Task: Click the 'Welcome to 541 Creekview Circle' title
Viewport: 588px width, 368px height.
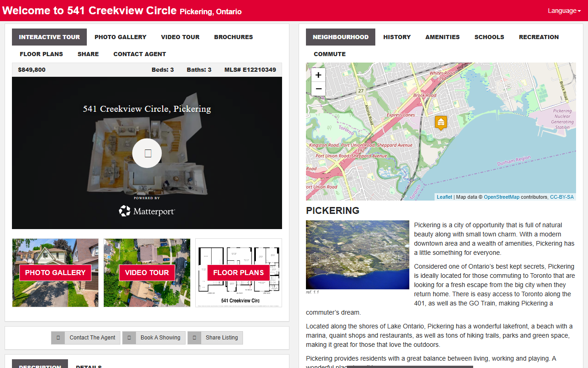Action: point(90,11)
